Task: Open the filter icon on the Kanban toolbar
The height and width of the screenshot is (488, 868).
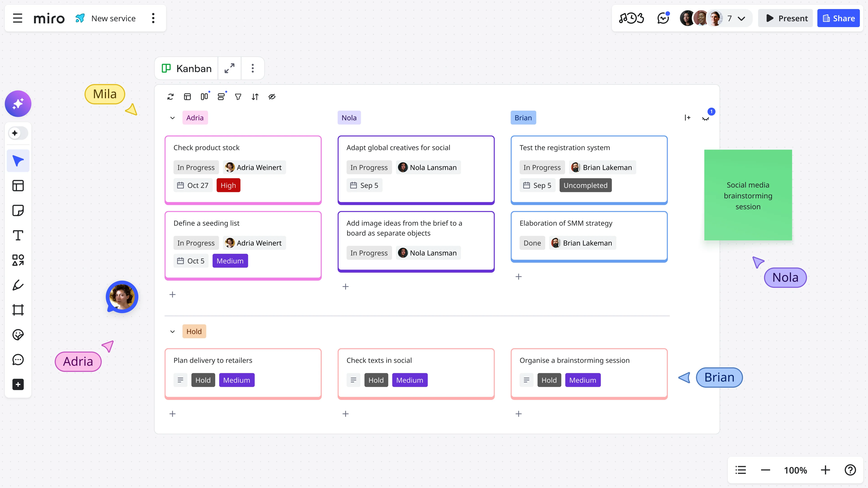Action: point(238,97)
